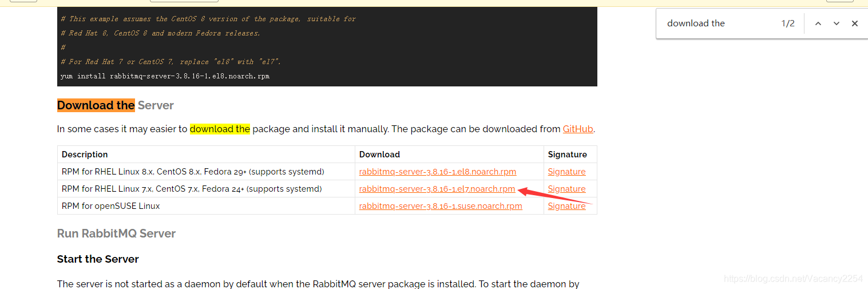Click the 'For Red Hat 7 or CentOS 7' comment
Viewport: 868px width, 289px height.
pos(171,62)
